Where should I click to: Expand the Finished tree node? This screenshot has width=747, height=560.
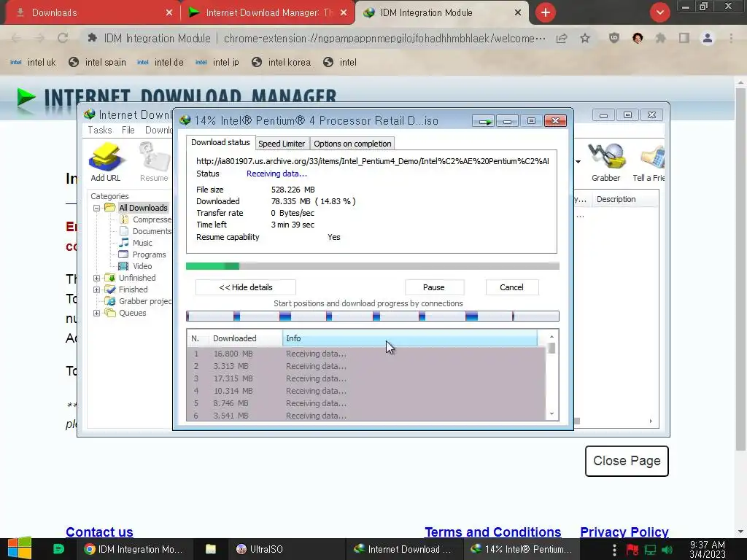point(97,289)
